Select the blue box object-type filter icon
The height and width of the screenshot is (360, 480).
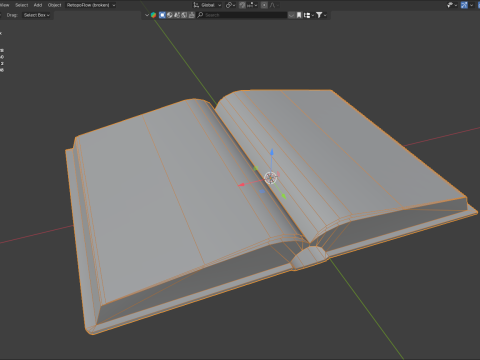tap(162, 15)
